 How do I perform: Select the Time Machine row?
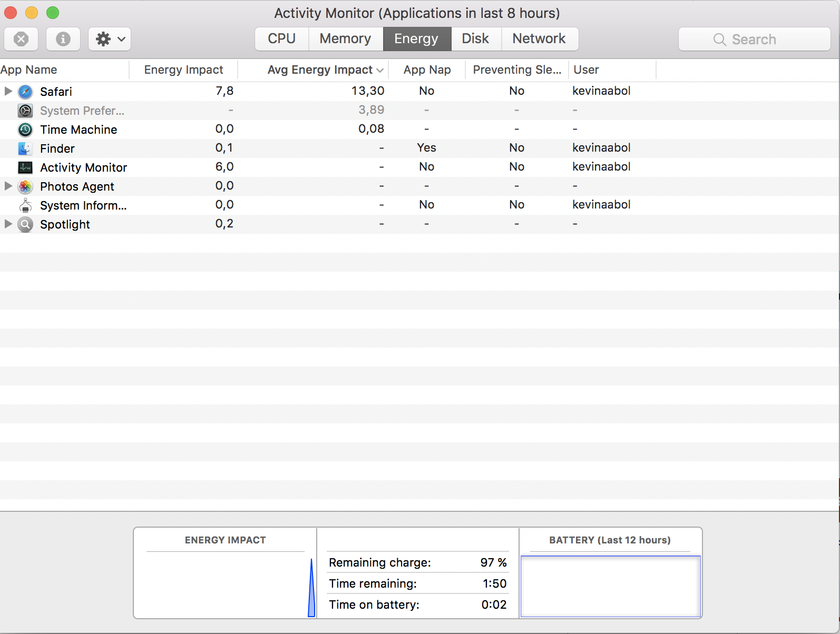(420, 130)
